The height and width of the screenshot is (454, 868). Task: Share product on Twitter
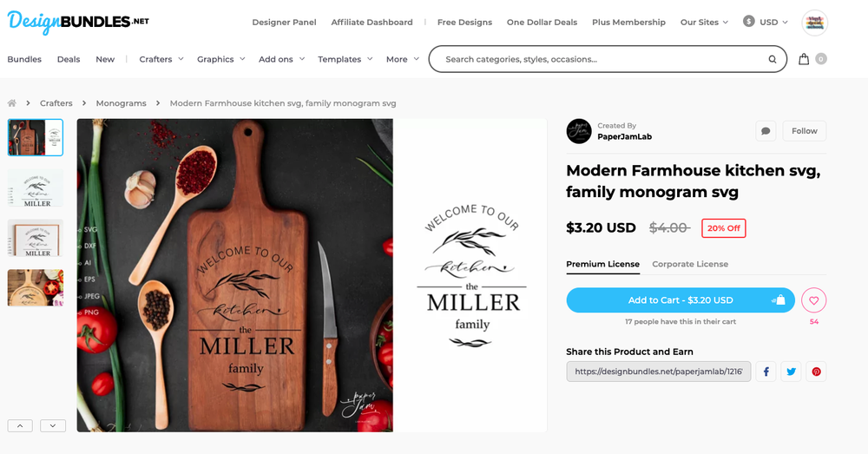(791, 372)
